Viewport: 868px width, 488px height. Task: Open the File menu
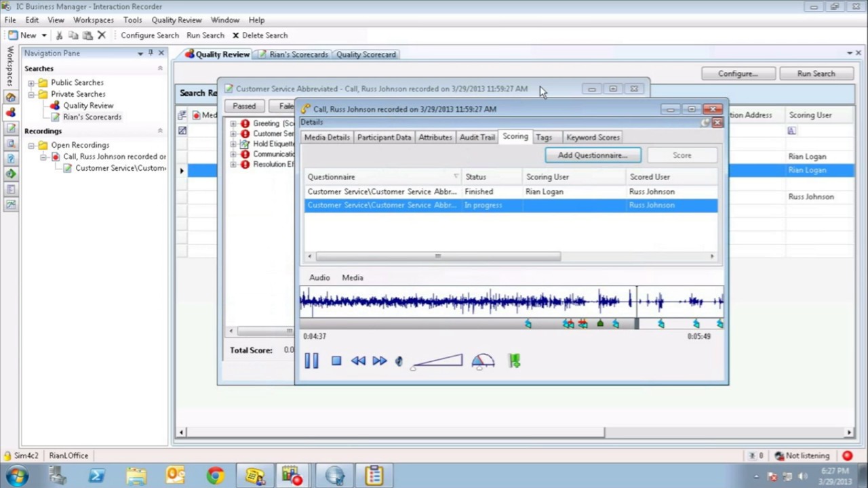[x=10, y=20]
